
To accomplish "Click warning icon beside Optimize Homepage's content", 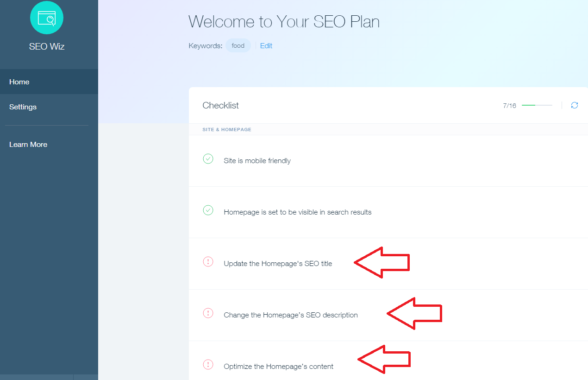I will 208,365.
